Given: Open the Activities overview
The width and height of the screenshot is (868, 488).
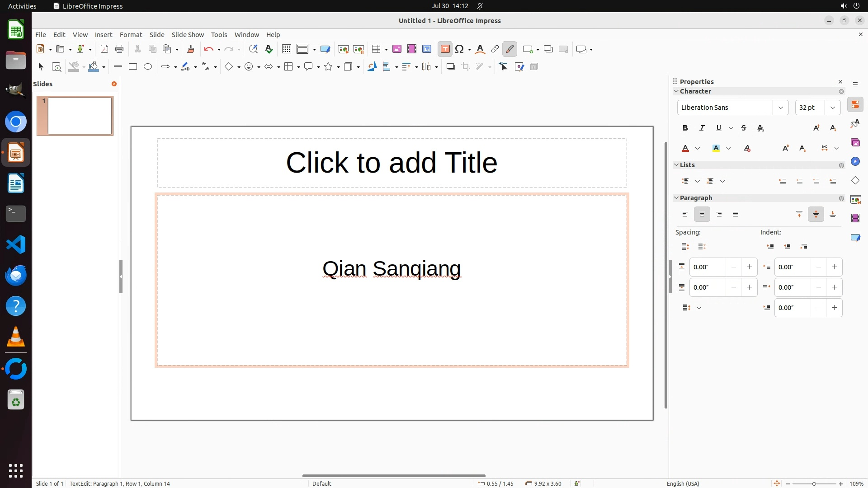Looking at the screenshot, I should coord(22,6).
